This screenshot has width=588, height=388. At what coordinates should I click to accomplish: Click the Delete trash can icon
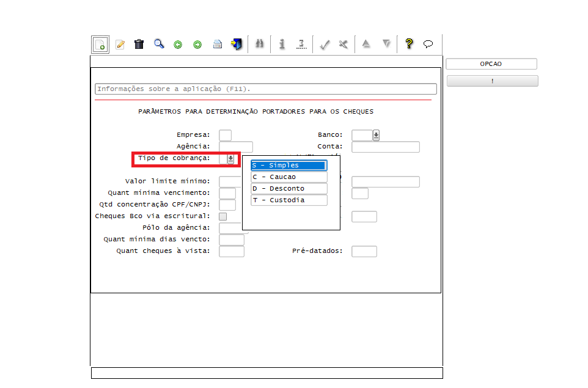(139, 44)
